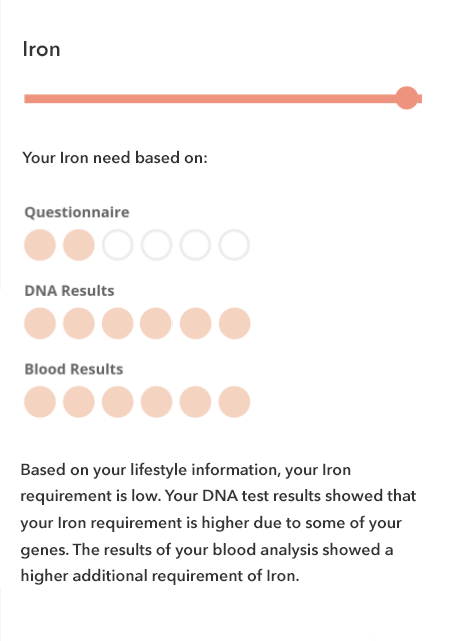The height and width of the screenshot is (641, 452).
Task: Select the first Blood Results dot
Action: 40,402
